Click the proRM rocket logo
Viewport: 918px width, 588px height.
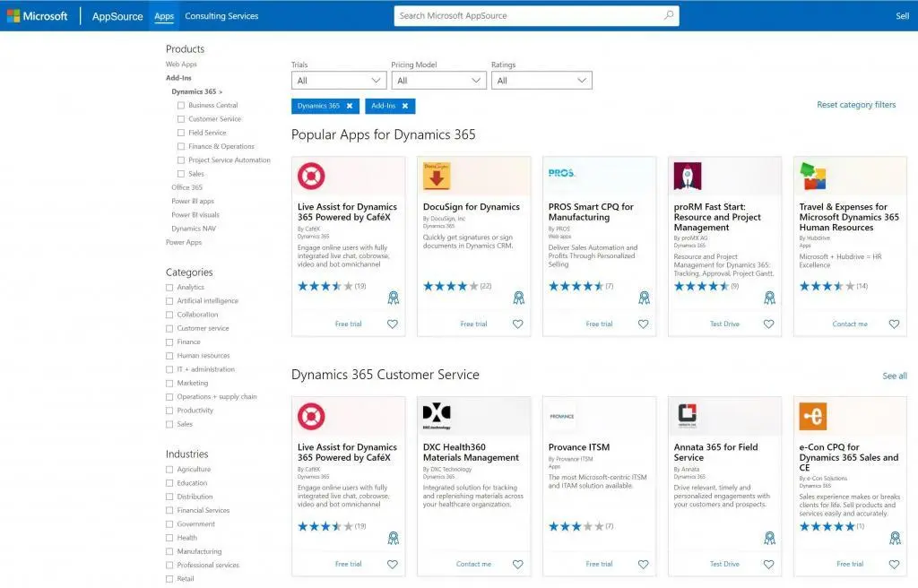688,176
